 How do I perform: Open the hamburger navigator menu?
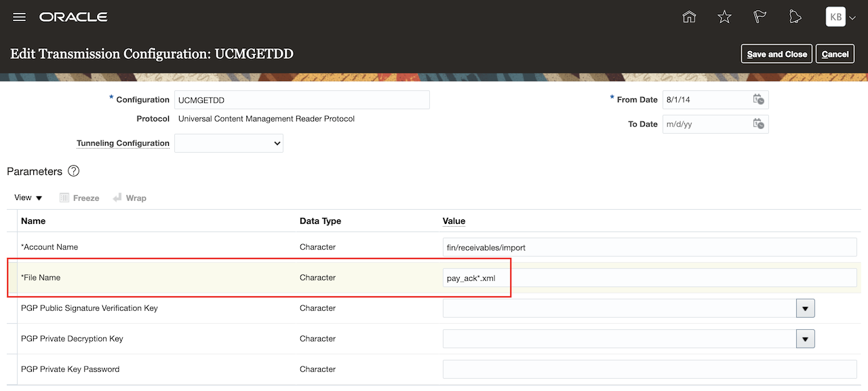(19, 17)
